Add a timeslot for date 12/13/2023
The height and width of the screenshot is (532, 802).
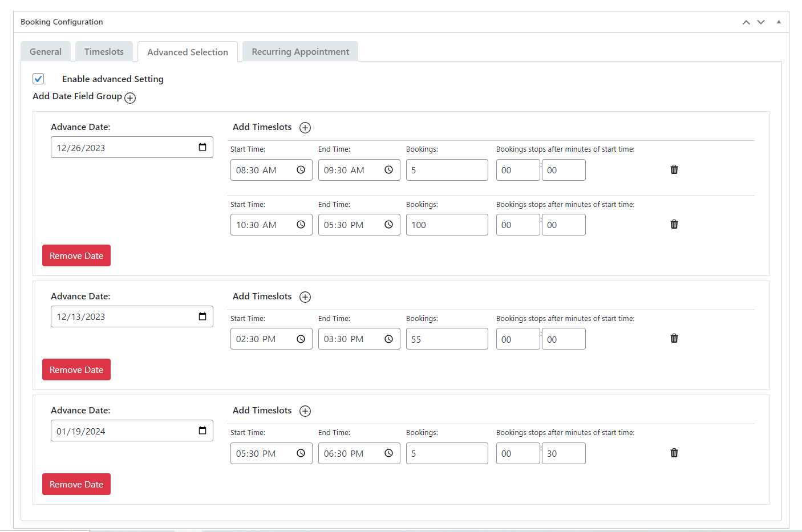[x=305, y=297]
